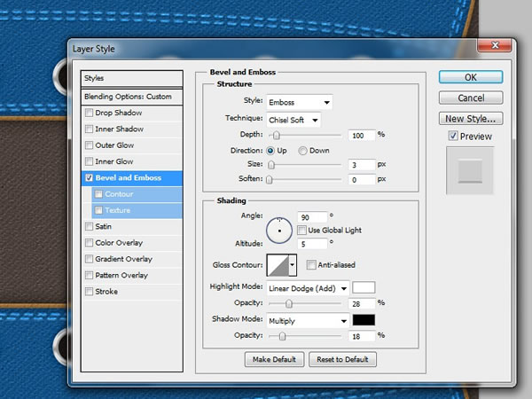Click the Altitude value field showing 5
532x399 pixels.
point(312,244)
